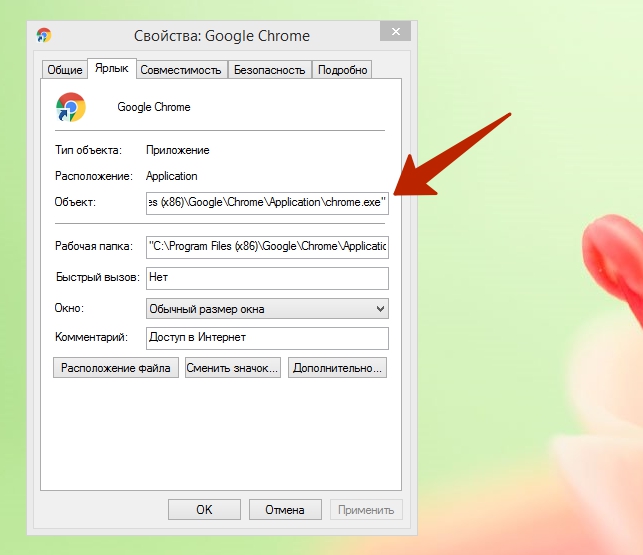This screenshot has width=643, height=555.
Task: Click the Комментарий field with Доступ в Интернет
Action: (267, 338)
